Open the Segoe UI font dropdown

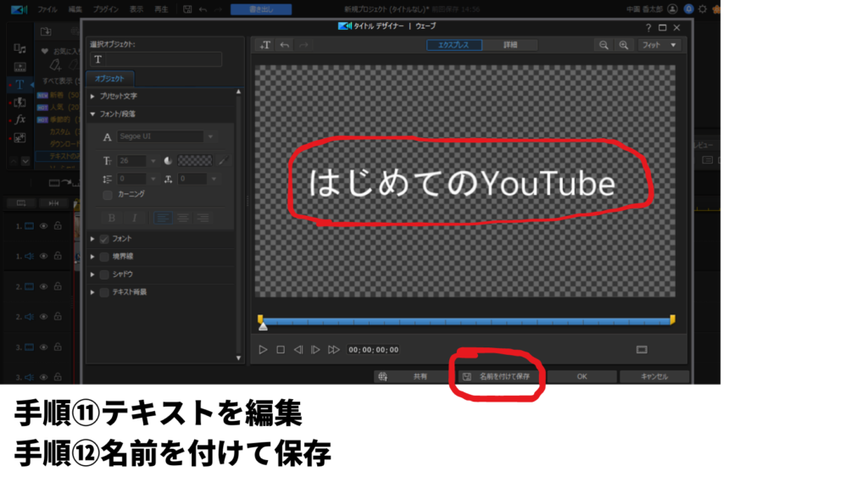point(210,136)
